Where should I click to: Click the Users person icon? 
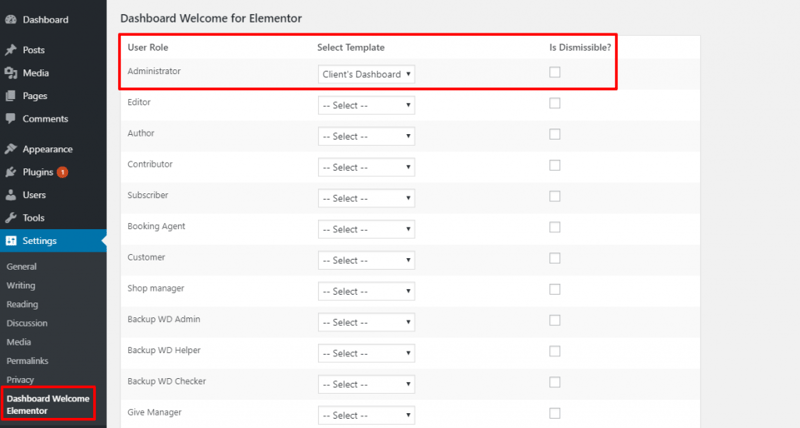11,195
